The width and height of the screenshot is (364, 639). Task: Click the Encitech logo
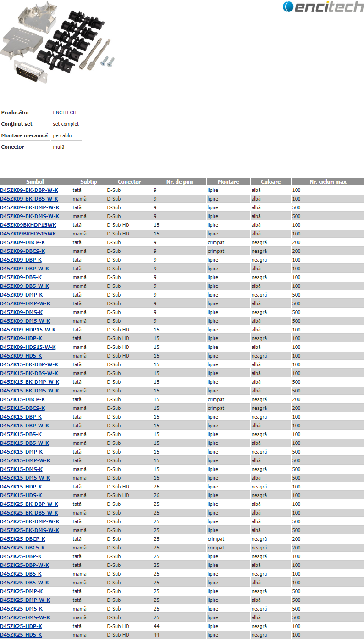pyautogui.click(x=323, y=6)
